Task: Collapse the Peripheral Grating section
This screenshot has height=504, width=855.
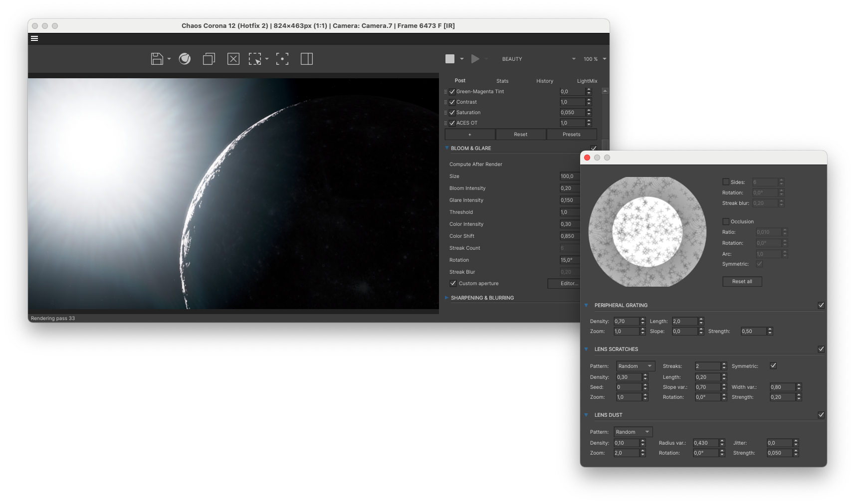Action: 586,305
